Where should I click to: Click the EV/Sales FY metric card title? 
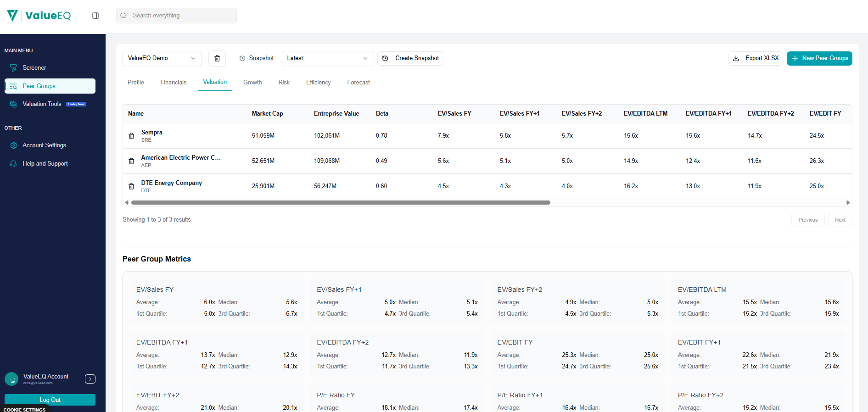pos(155,290)
